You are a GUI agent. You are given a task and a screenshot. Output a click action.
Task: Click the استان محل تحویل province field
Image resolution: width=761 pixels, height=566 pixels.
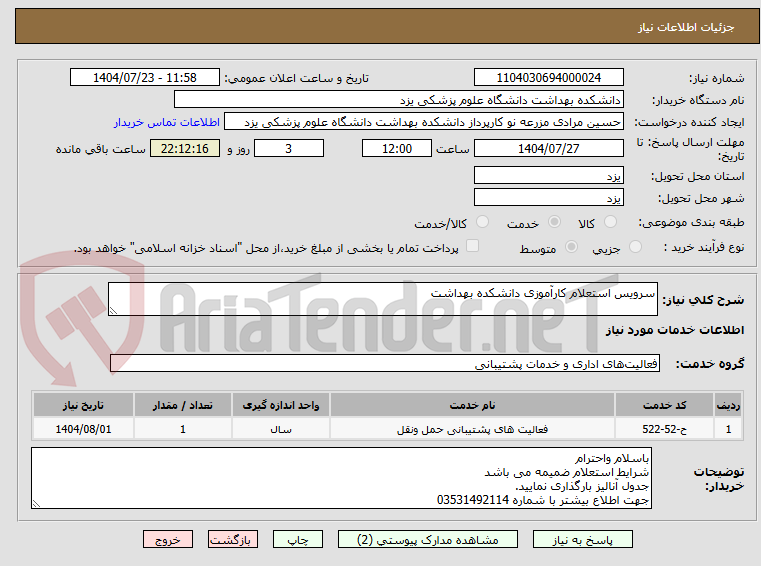pos(548,175)
